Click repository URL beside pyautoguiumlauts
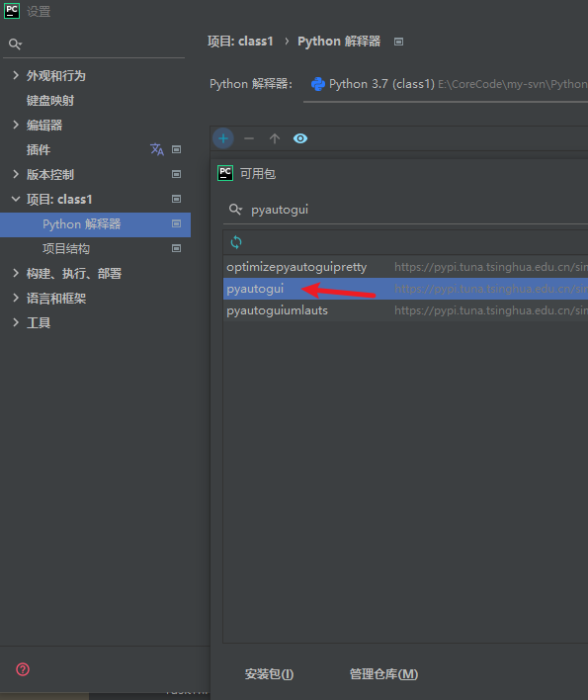Image resolution: width=588 pixels, height=700 pixels. [x=491, y=310]
